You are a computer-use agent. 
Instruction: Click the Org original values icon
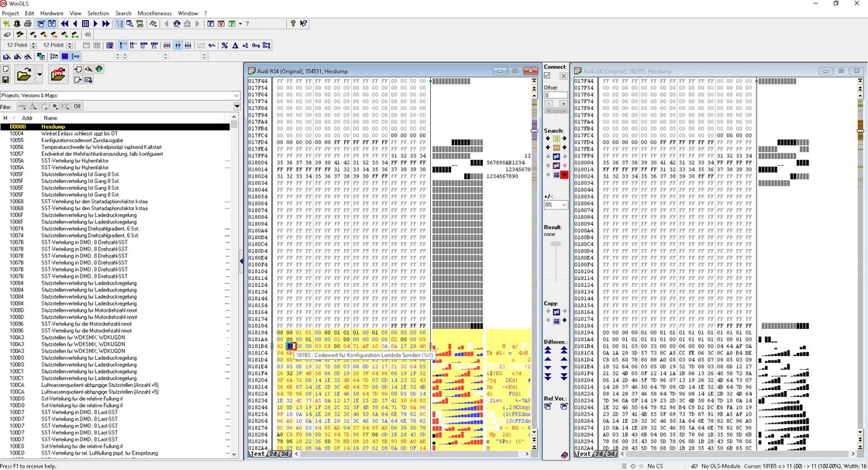(x=256, y=46)
